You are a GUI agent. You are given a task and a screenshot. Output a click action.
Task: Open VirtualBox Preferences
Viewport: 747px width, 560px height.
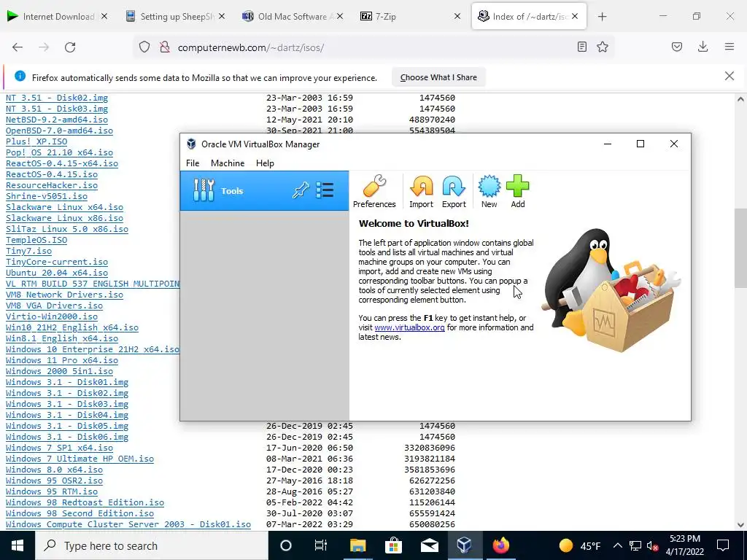pos(374,191)
